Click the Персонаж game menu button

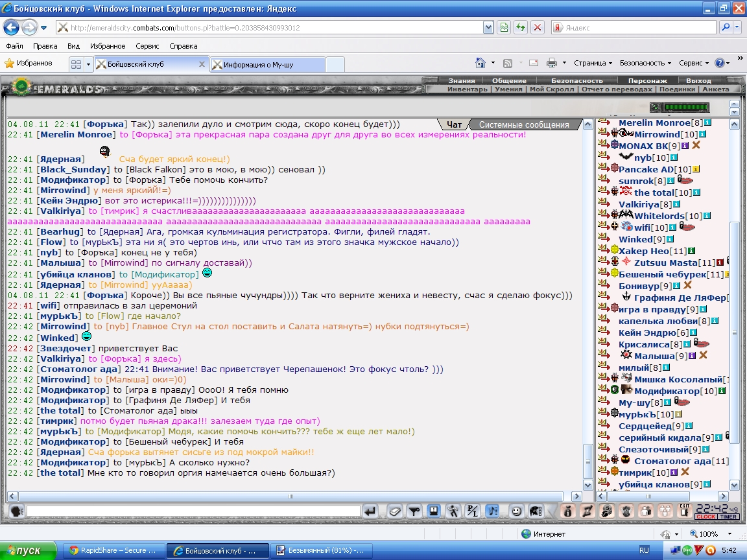647,80
